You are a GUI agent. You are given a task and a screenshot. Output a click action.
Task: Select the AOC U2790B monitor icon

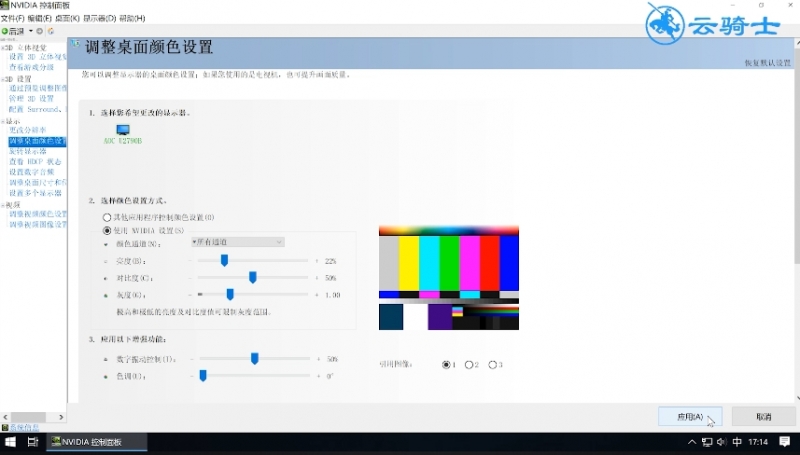click(x=123, y=130)
